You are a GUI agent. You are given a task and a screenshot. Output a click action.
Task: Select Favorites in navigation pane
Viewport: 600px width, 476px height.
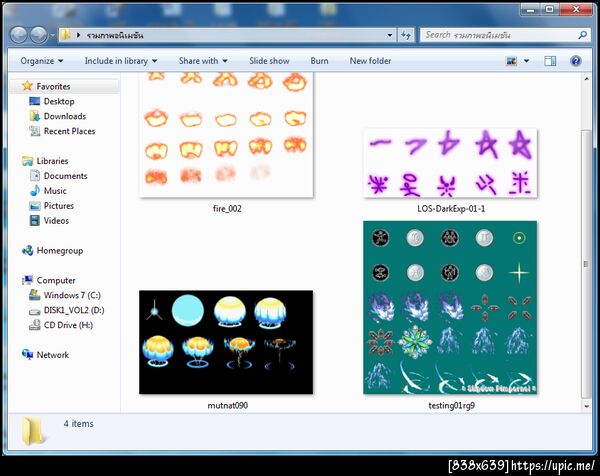click(53, 86)
